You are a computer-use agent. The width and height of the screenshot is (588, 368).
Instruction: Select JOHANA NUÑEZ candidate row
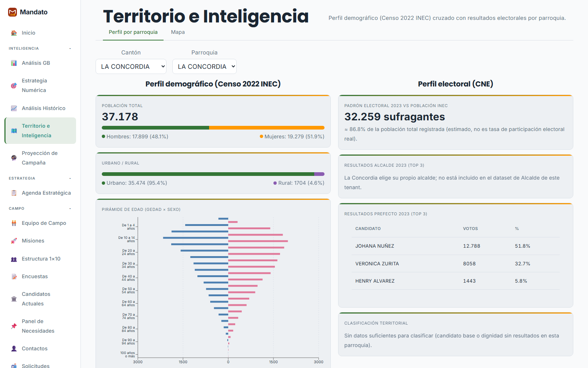point(456,246)
